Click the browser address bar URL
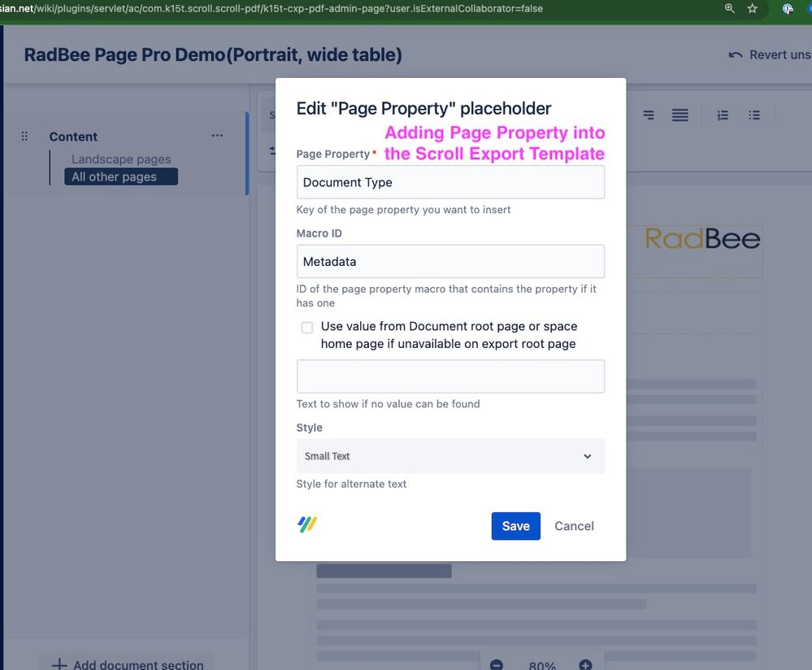 tap(271, 8)
